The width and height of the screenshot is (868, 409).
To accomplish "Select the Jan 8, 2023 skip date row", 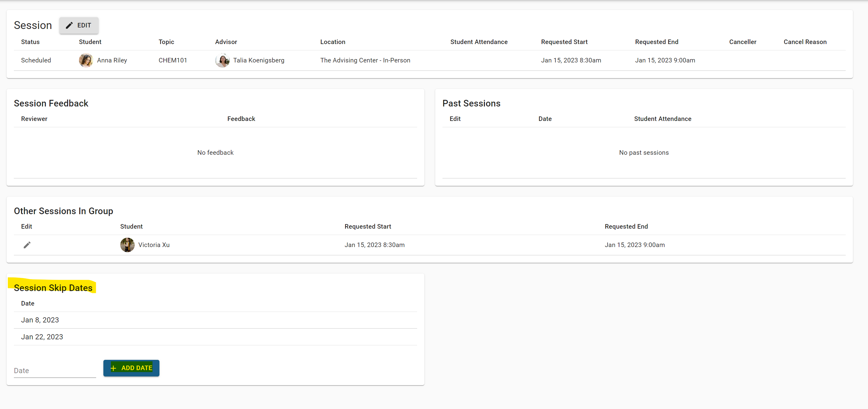I will [215, 320].
